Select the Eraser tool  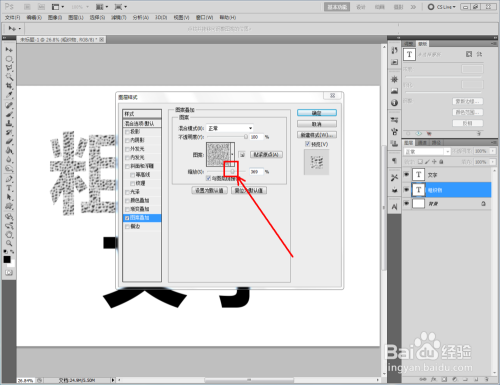[x=9, y=142]
